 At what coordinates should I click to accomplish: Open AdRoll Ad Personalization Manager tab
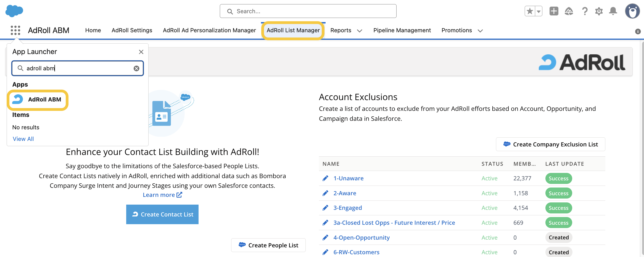point(209,30)
